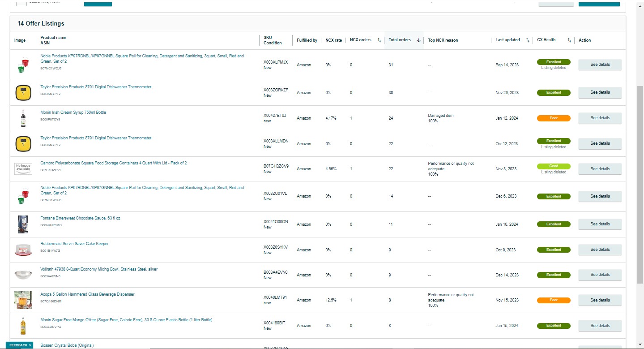Open thumbnail for Taylor thermometer SKU X003ZGRKZF
This screenshot has height=349, width=644.
click(23, 93)
